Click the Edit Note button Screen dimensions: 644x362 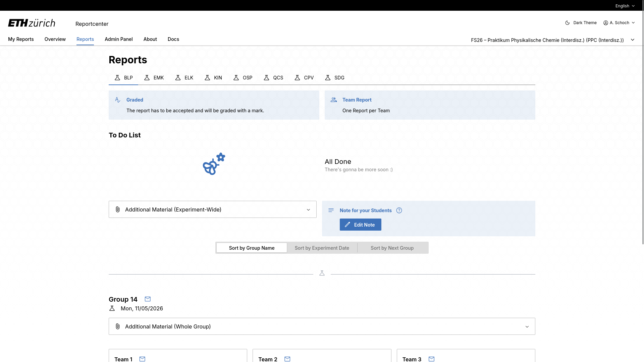[x=361, y=225]
